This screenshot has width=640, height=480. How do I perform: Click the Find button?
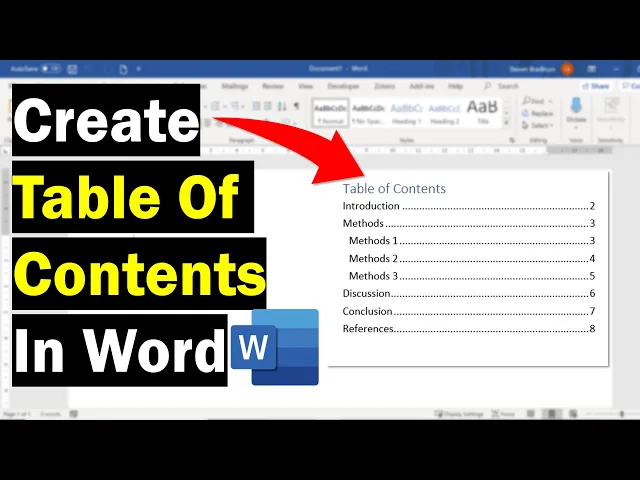pyautogui.click(x=534, y=101)
